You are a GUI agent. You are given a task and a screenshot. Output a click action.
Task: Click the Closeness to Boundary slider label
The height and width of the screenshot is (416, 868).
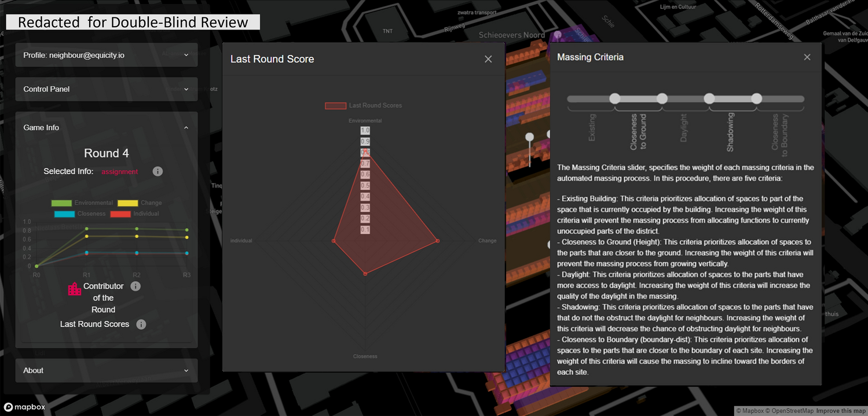point(780,135)
